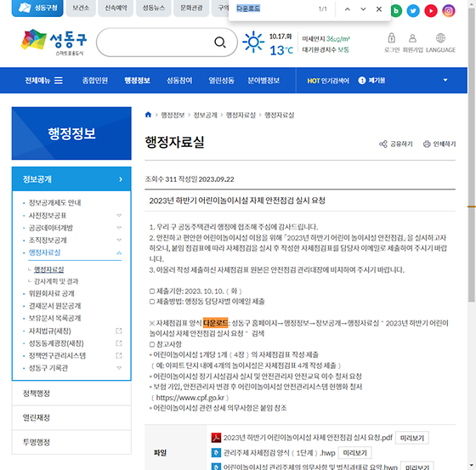
Task: Open the YouTube icon
Action: [x=431, y=11]
